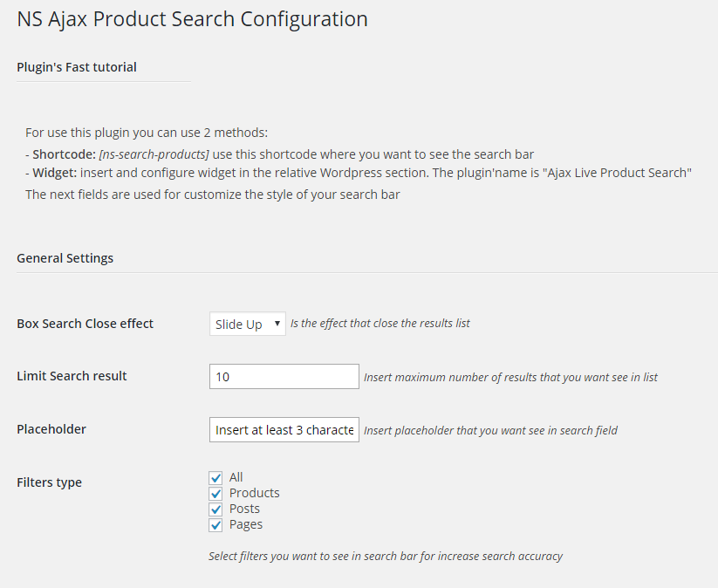The height and width of the screenshot is (588, 718).
Task: Toggle the Products filter checkbox
Action: tap(215, 493)
